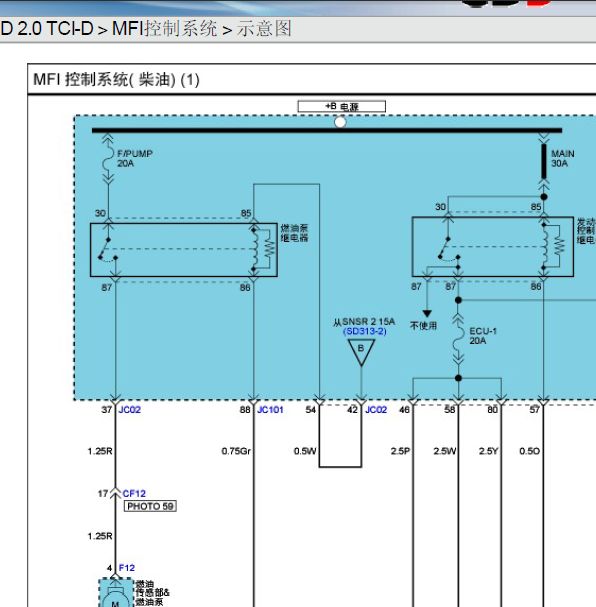The width and height of the screenshot is (596, 607).
Task: Click the ECU-1 20A fuse symbol
Action: pyautogui.click(x=458, y=340)
